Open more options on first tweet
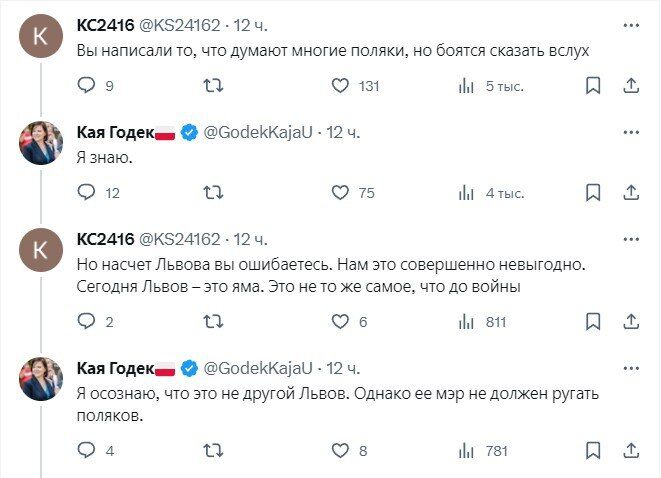 pos(632,24)
